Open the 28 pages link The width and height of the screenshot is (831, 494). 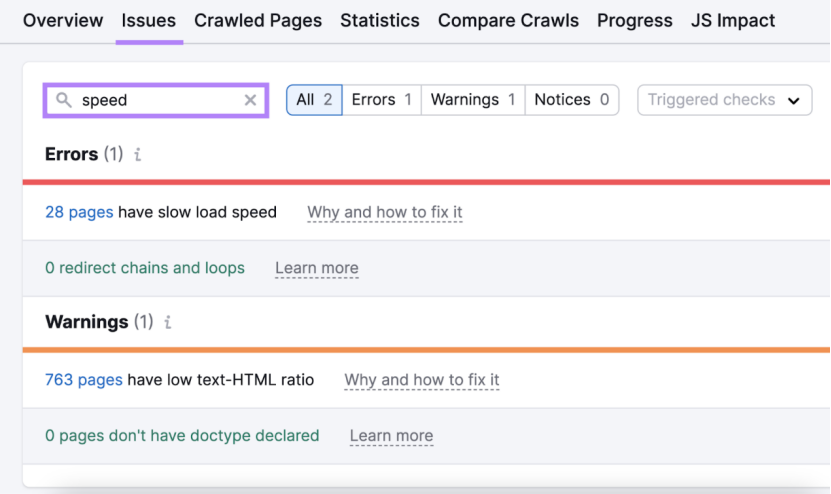(79, 212)
